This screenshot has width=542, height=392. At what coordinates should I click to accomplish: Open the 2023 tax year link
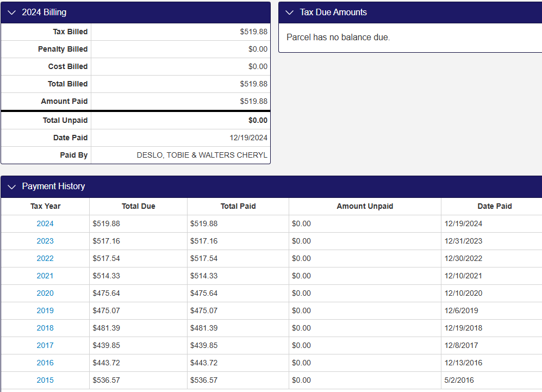tap(45, 241)
